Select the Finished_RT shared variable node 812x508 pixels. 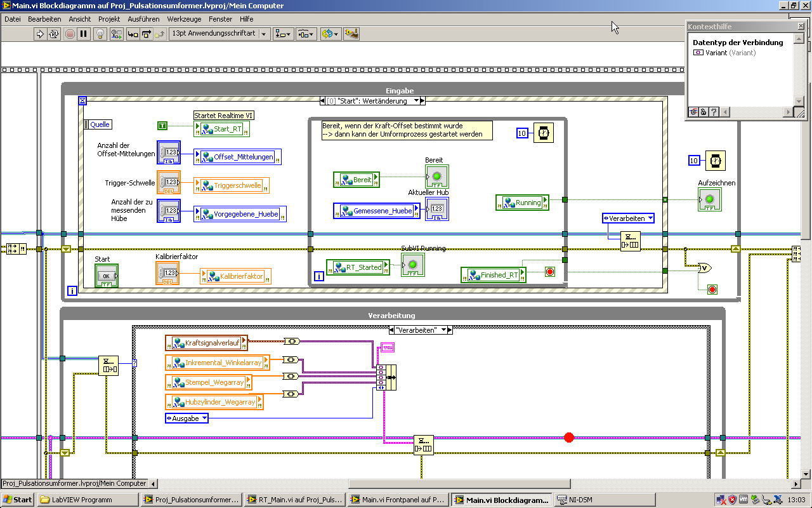pos(494,275)
